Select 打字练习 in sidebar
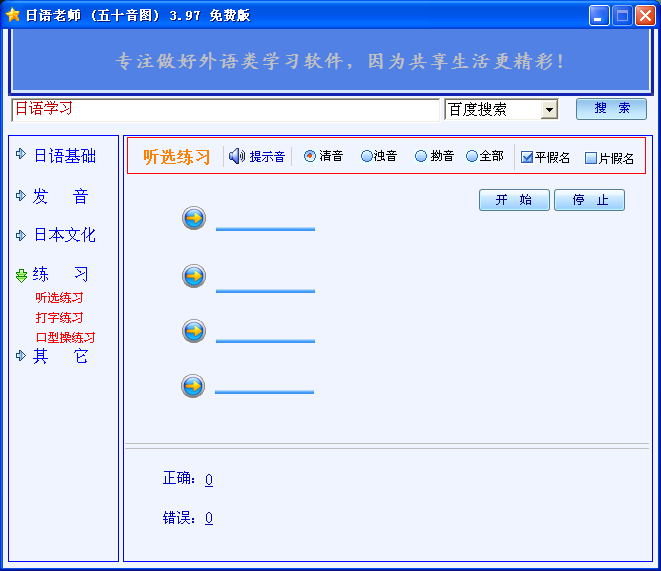 coord(59,318)
